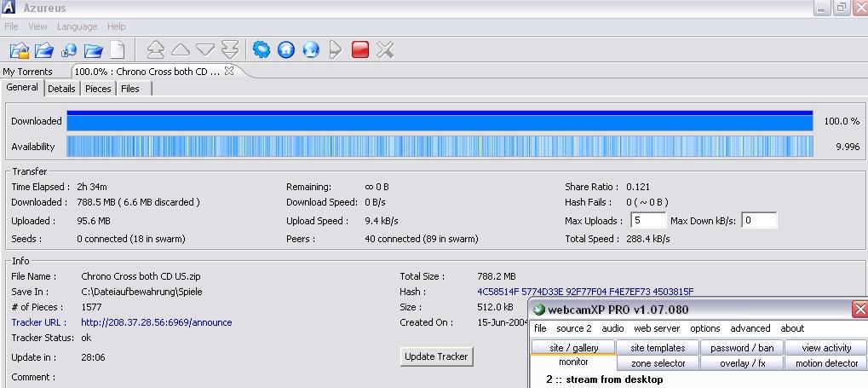
Task: Create new torrent with blank page icon
Action: 118,49
